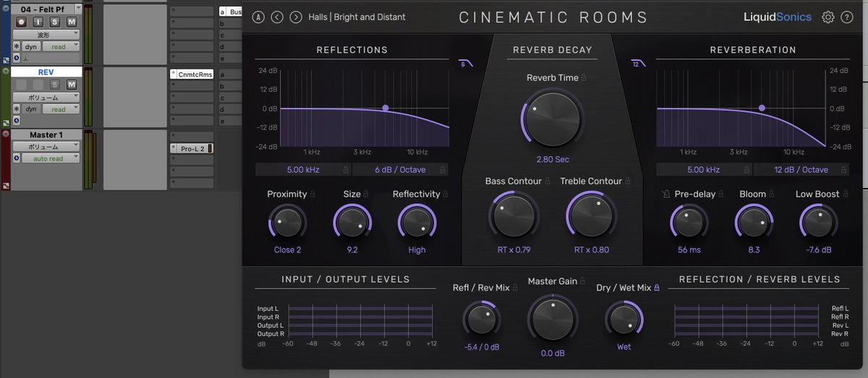Lock the Reflections 6 dB / Octave field

coord(443,170)
